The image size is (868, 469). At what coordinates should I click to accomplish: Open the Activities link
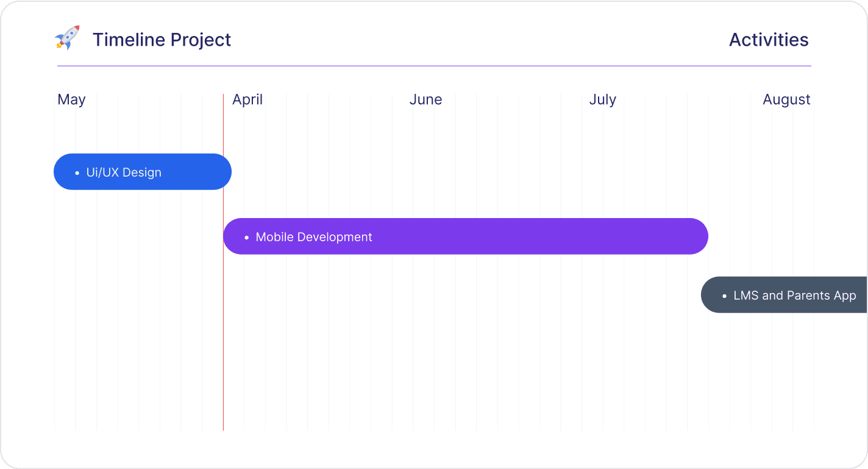pos(769,40)
